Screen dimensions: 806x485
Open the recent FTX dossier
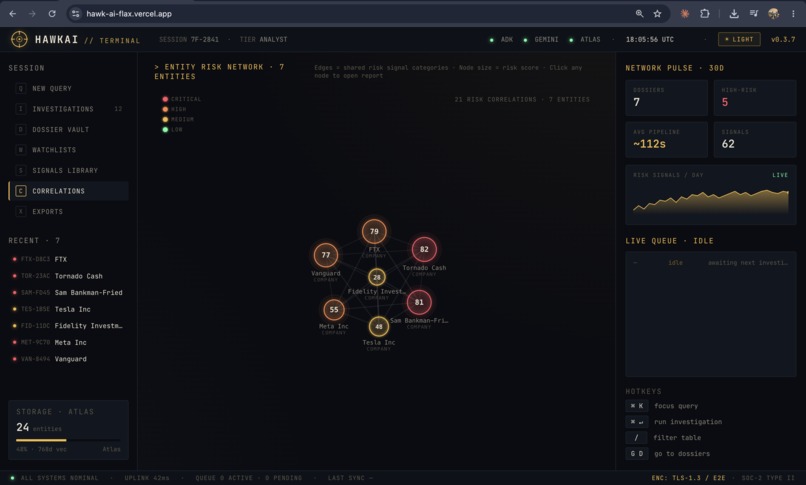click(x=68, y=259)
